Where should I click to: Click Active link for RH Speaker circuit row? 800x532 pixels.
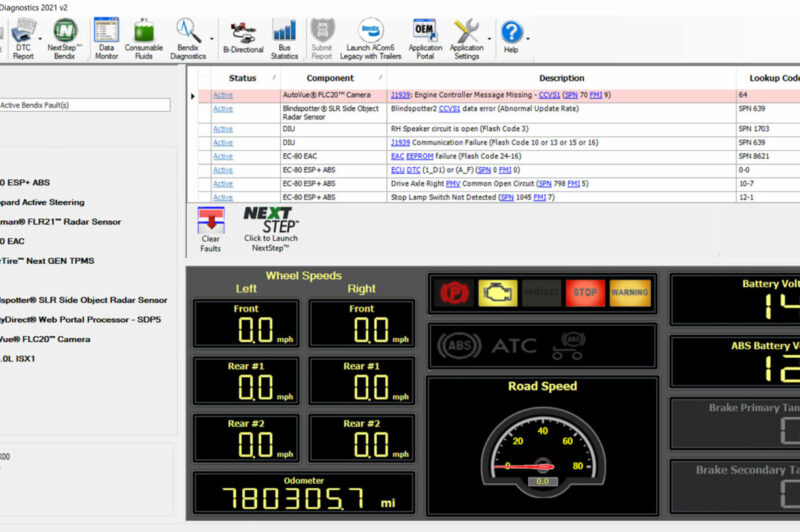(x=223, y=129)
